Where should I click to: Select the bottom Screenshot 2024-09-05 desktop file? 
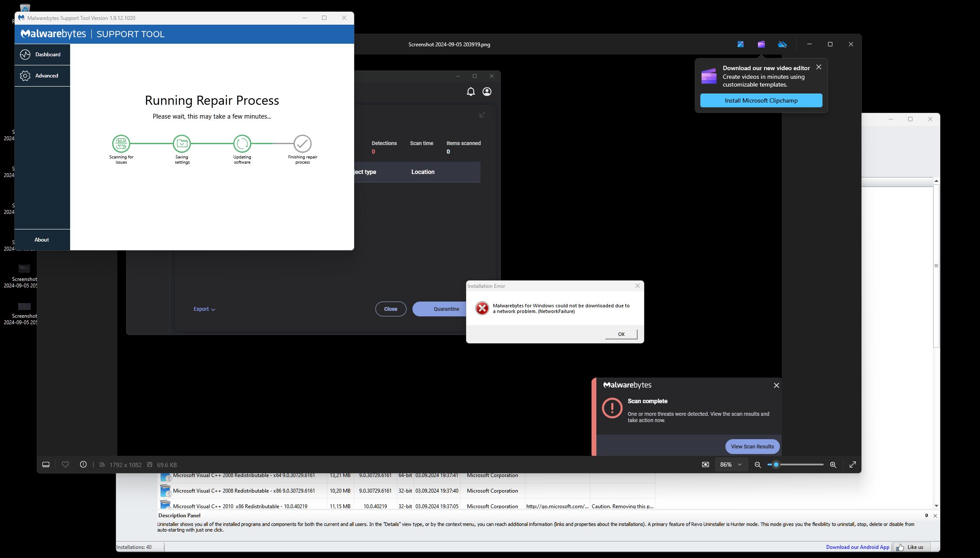21,313
